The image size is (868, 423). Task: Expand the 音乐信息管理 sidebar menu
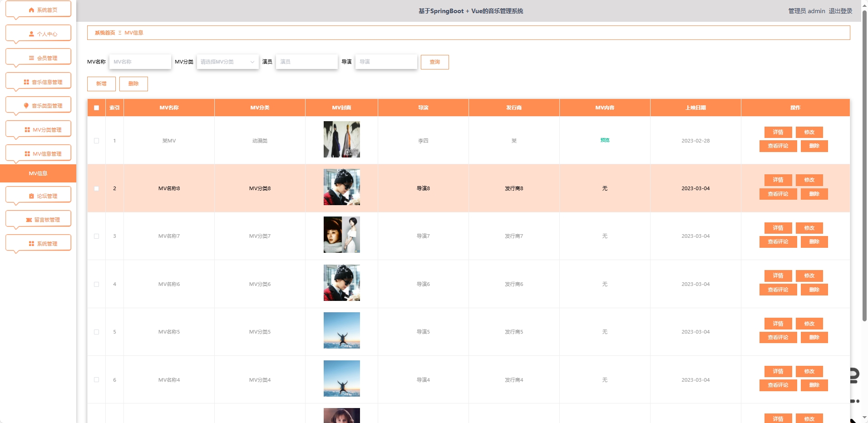(x=38, y=82)
